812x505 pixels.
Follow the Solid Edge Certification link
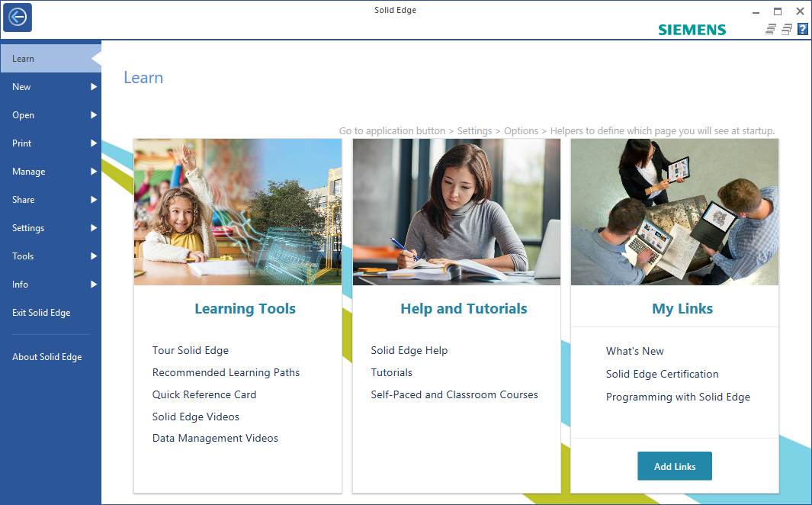(x=662, y=374)
